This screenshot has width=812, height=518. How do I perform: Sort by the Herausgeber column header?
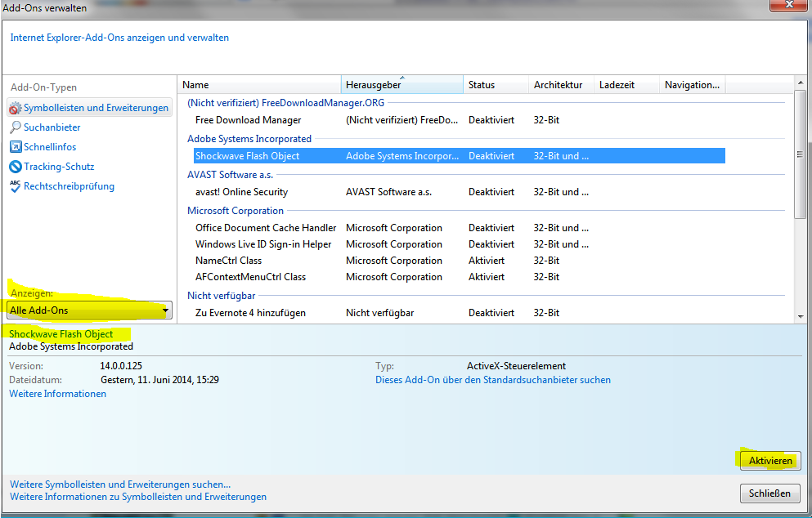click(x=402, y=85)
